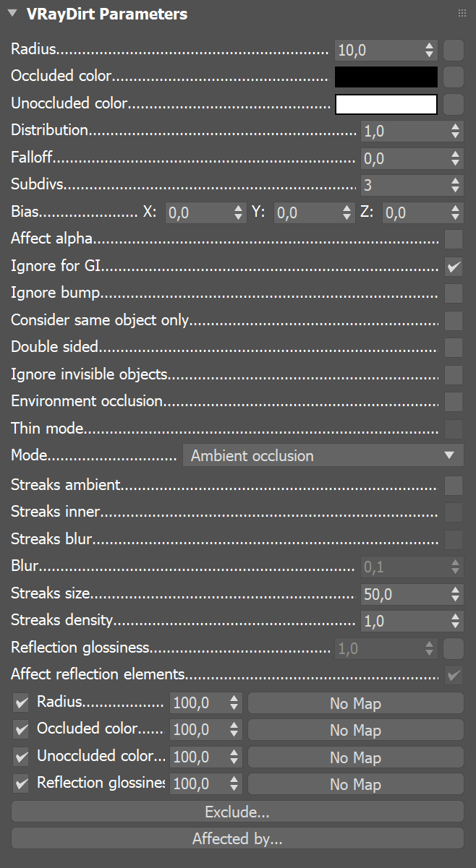Disable the Ignore for GI checkbox
Viewport: 476px width, 868px height.
[454, 267]
